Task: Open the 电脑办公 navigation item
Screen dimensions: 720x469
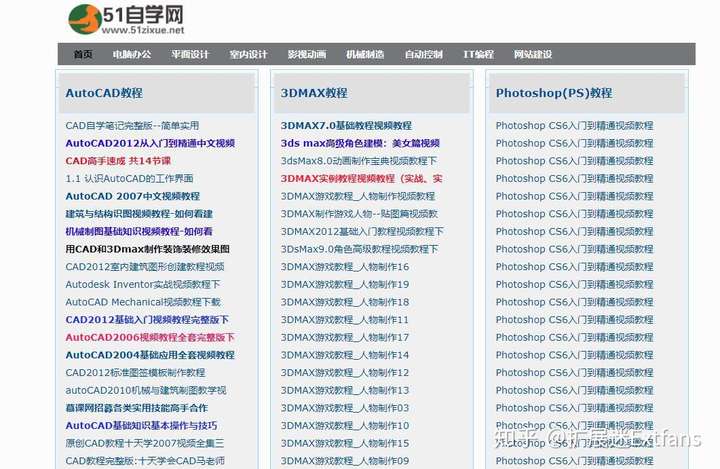Action: pos(132,54)
